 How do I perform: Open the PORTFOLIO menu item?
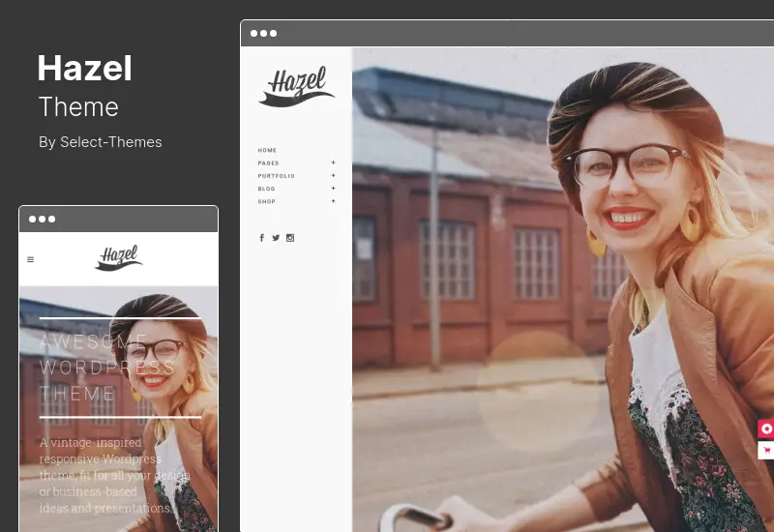pos(276,176)
